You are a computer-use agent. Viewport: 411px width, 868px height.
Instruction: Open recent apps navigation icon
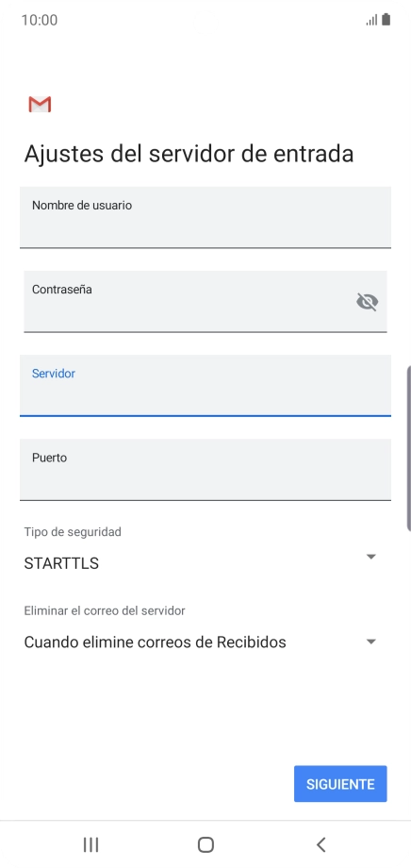point(90,844)
